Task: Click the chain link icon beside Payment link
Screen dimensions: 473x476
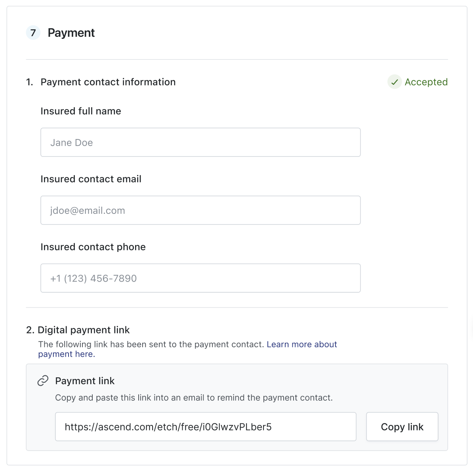Action: pyautogui.click(x=43, y=381)
